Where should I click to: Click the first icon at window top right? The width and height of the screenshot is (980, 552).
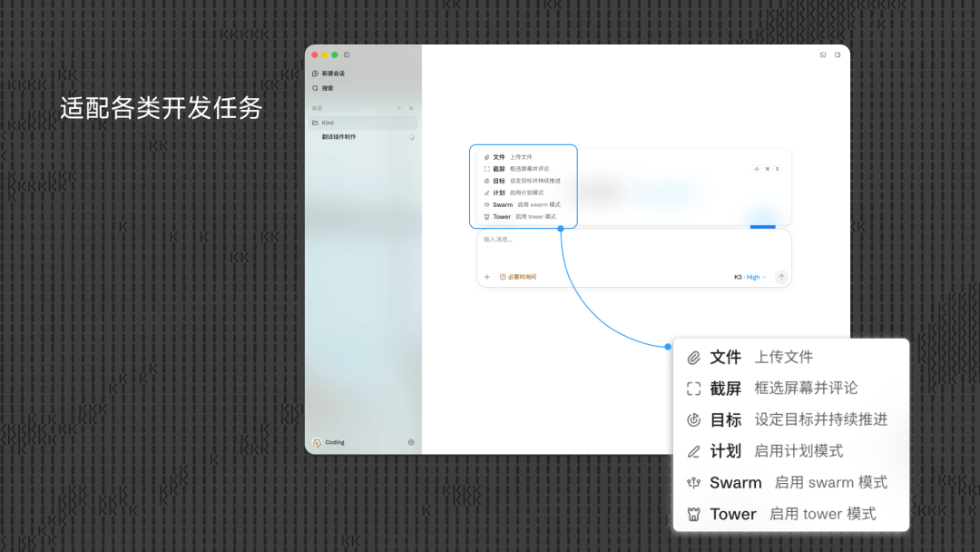[823, 55]
